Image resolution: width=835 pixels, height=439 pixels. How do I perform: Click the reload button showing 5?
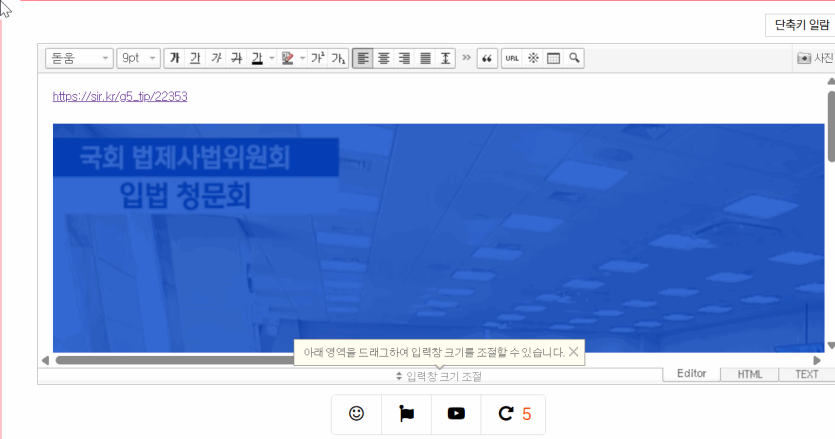(x=513, y=413)
